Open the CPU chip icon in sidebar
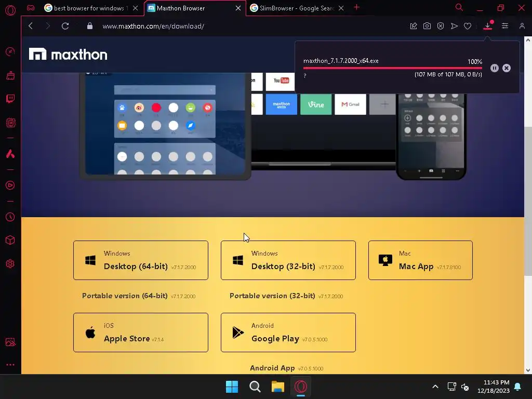This screenshot has width=532, height=399. [x=10, y=123]
